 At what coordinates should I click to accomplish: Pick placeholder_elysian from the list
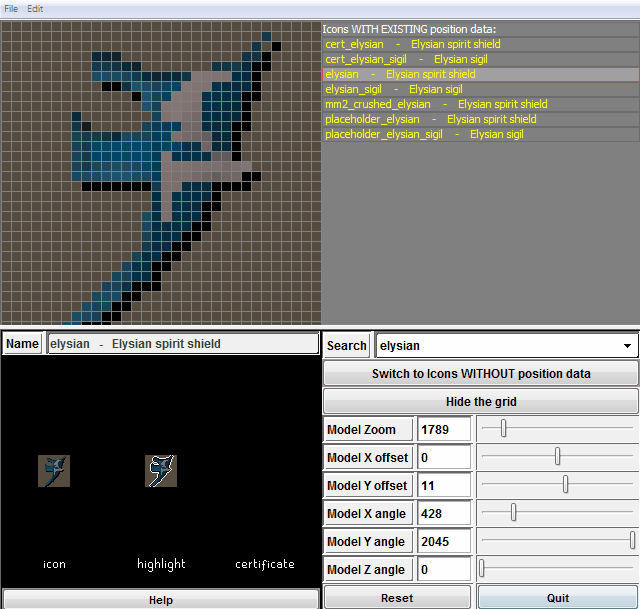480,120
